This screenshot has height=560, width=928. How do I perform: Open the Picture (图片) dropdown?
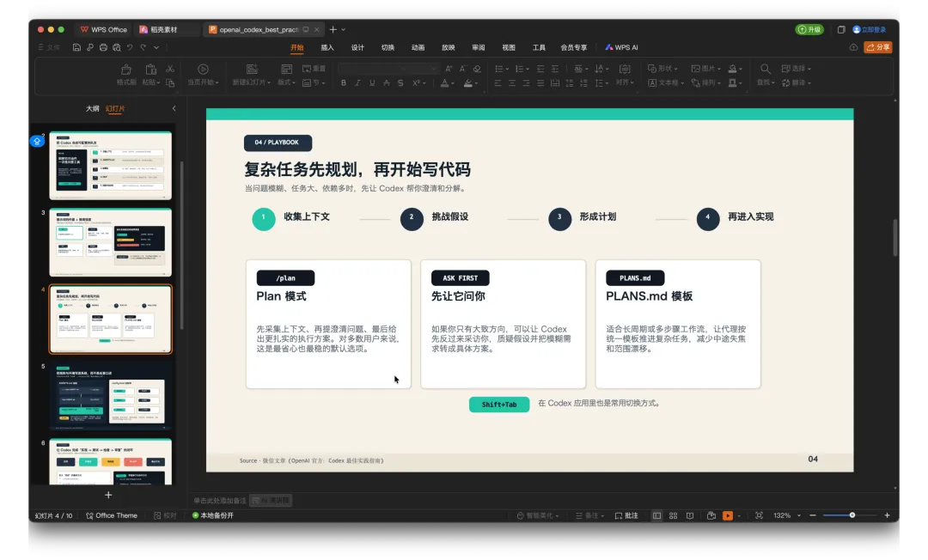coord(706,69)
